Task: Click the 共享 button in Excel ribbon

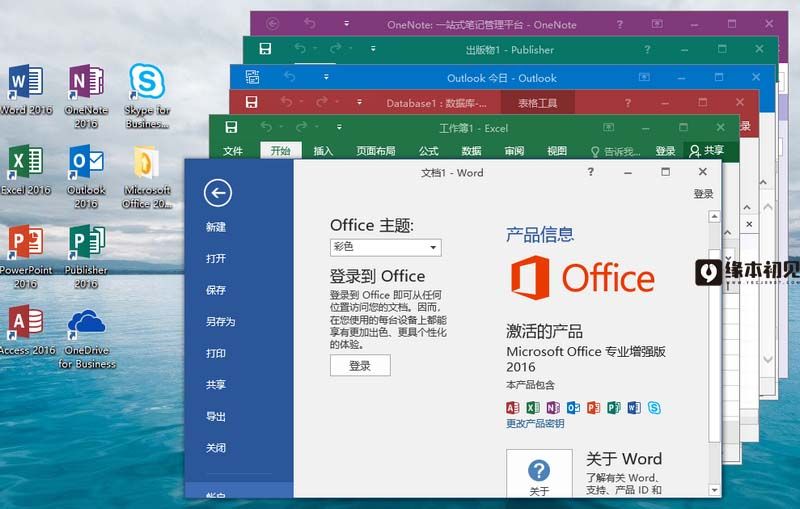Action: (x=707, y=150)
